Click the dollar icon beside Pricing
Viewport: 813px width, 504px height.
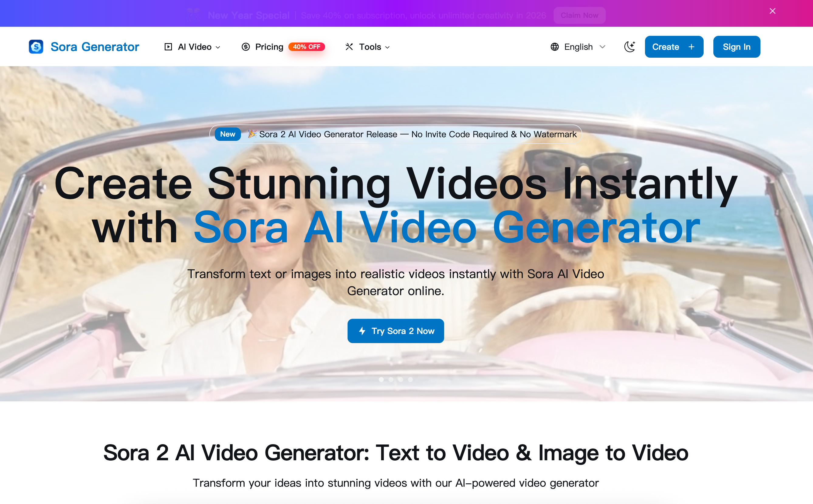(x=245, y=47)
